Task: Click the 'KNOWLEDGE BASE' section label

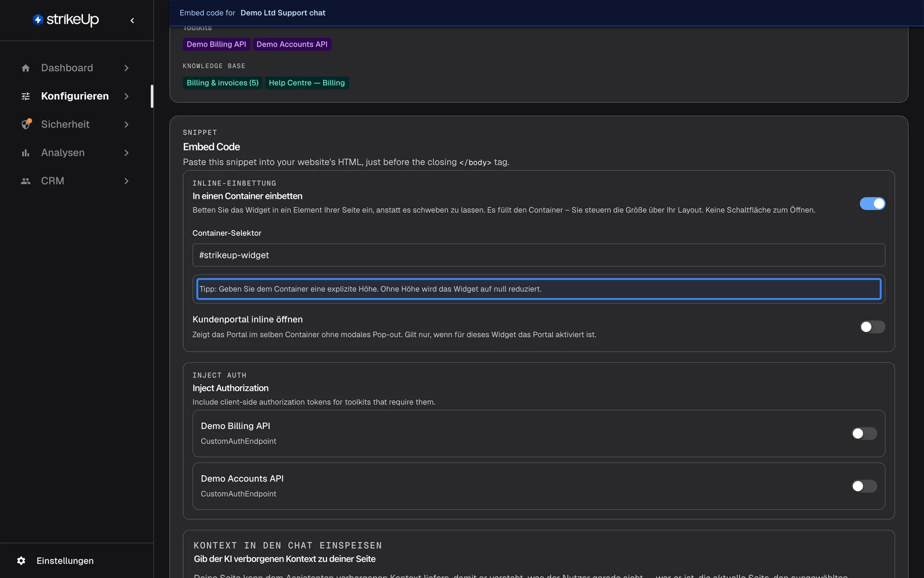Action: [x=214, y=66]
